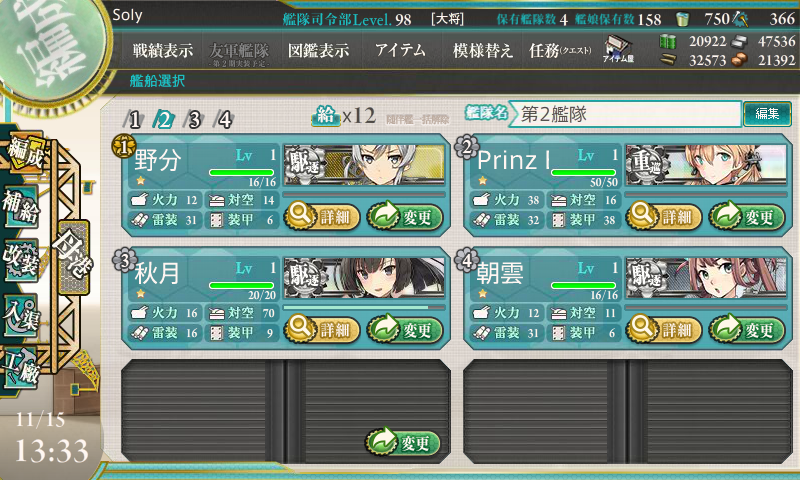Switch to fleet tab 3

click(x=194, y=119)
